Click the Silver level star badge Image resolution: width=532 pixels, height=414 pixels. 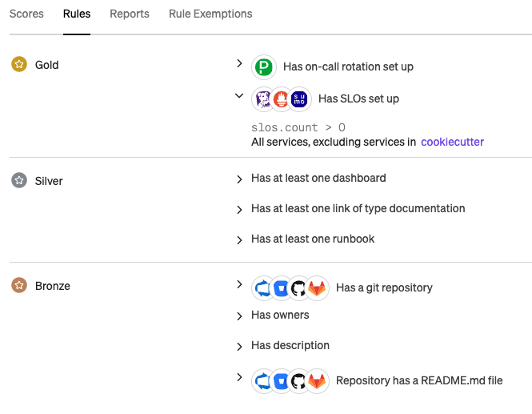[19, 181]
